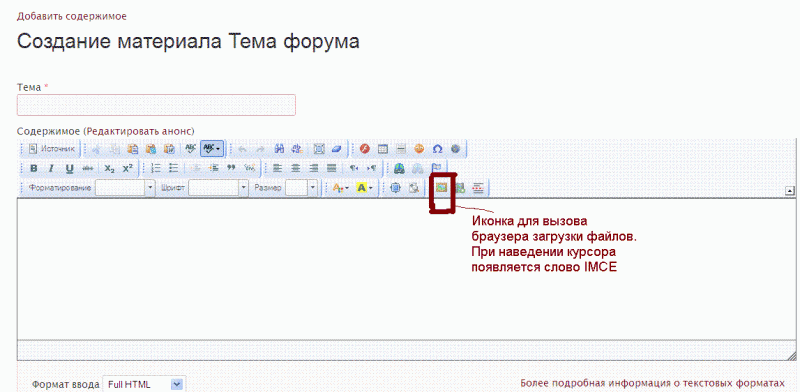800x392 pixels.
Task: Open the background color picker
Action: point(364,188)
